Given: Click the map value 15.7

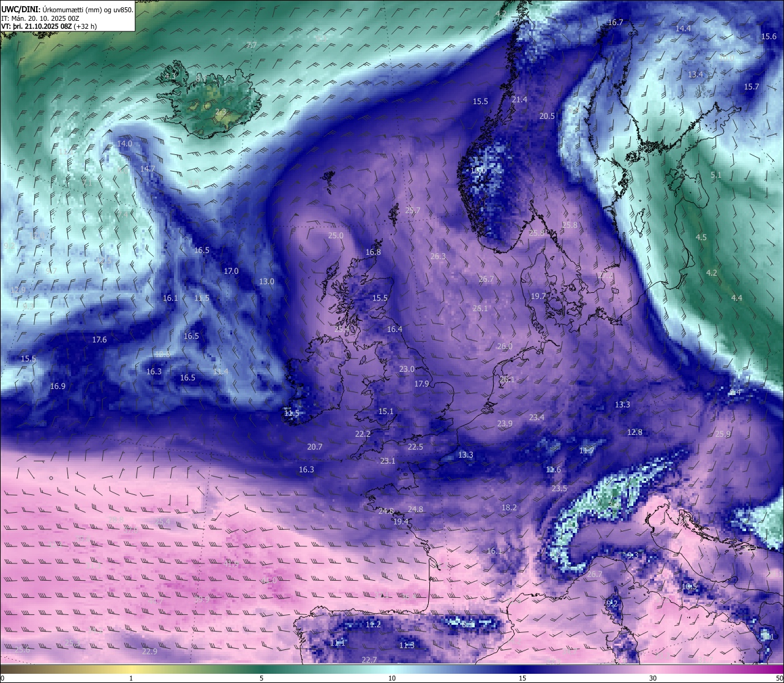Looking at the screenshot, I should coord(752,87).
